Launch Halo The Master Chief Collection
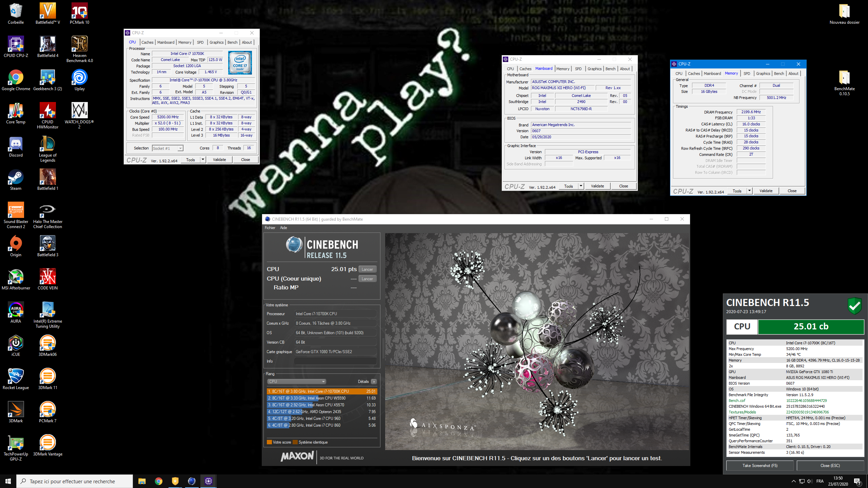Viewport: 868px width, 488px height. tap(47, 216)
